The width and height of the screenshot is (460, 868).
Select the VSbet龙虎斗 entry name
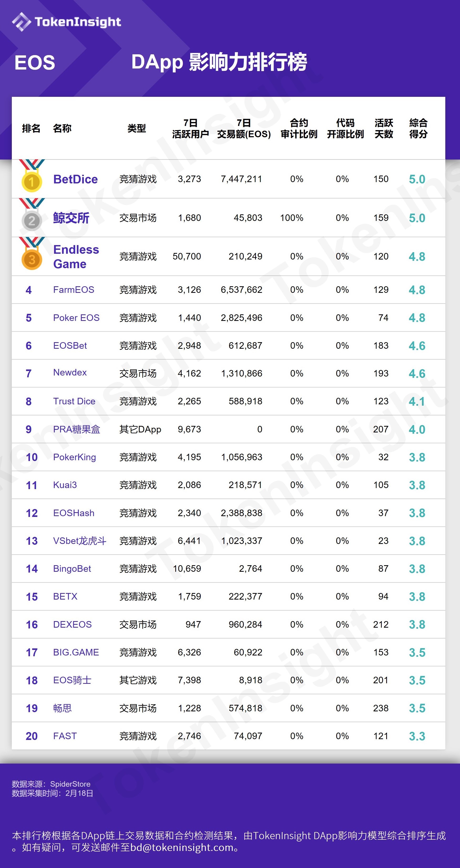point(80,541)
